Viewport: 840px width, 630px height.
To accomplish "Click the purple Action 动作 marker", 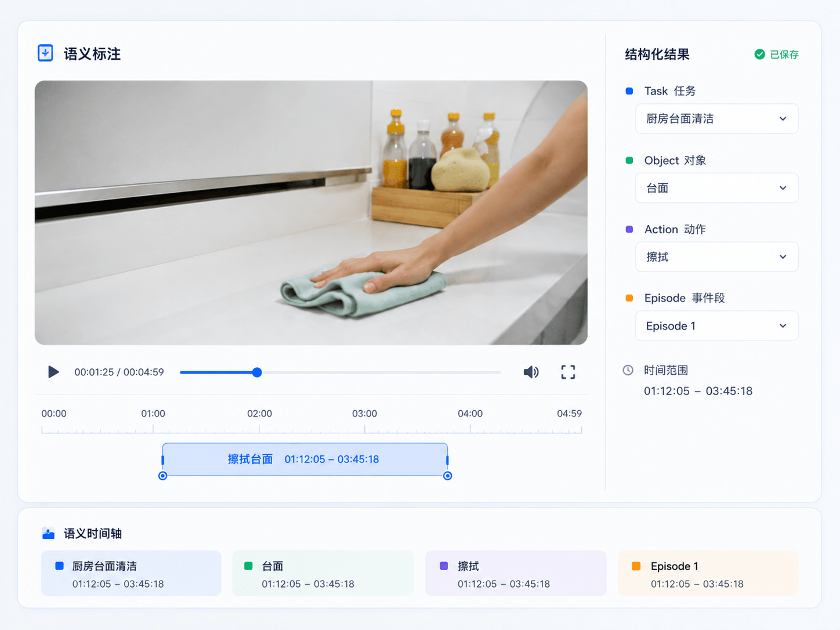I will (x=629, y=229).
